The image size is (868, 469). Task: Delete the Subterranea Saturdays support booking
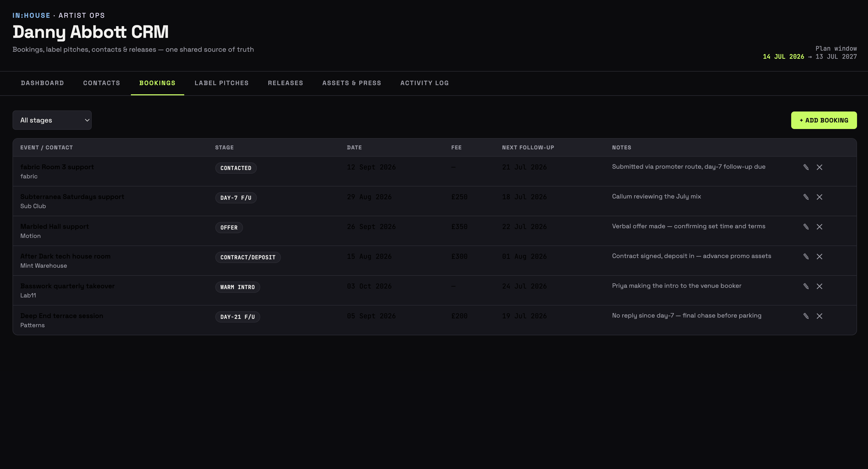pos(819,197)
